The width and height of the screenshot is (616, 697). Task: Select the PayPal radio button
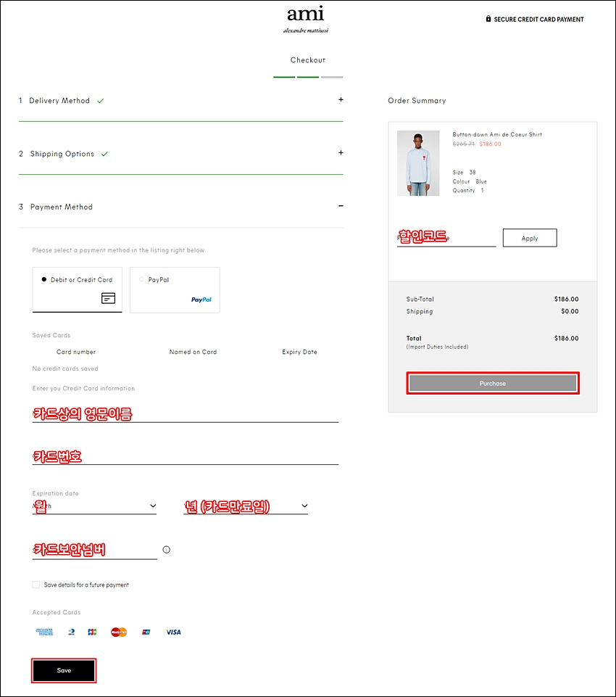(x=141, y=280)
